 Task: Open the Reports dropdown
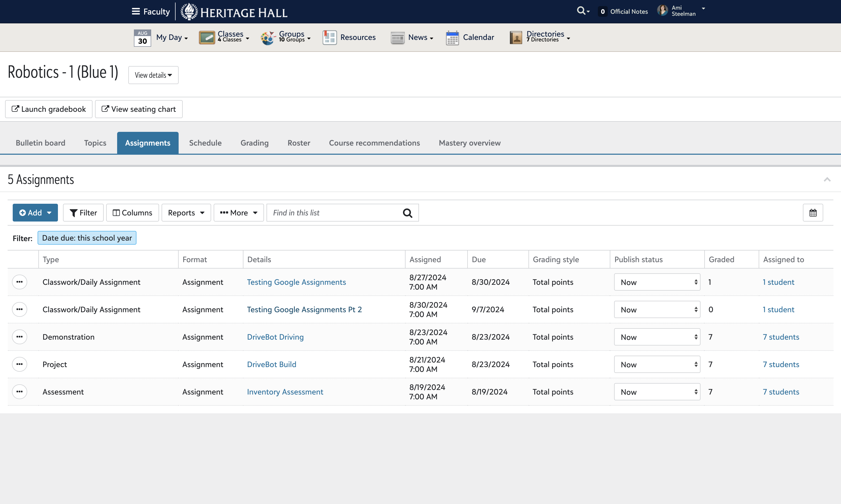pyautogui.click(x=186, y=213)
